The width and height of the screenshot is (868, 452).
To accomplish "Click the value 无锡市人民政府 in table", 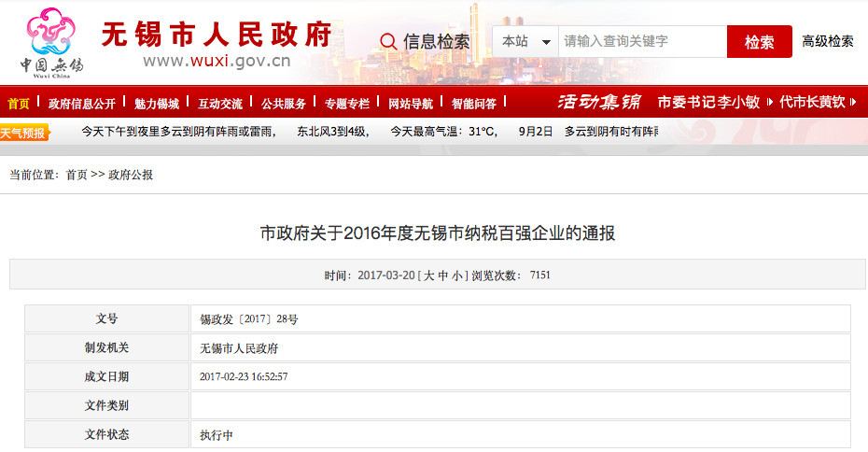I will 239,347.
